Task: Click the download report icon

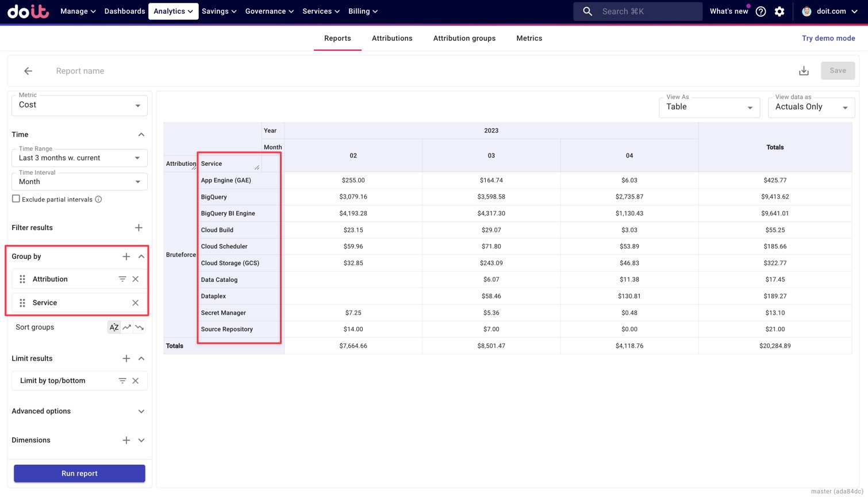Action: (804, 71)
